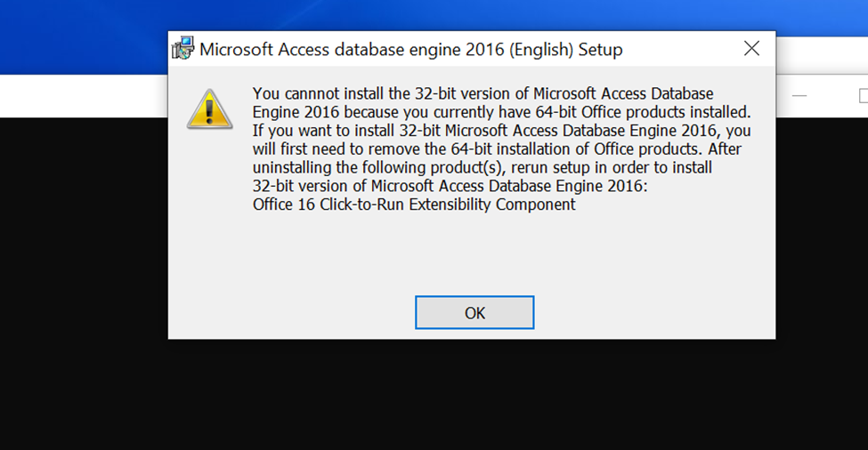Image resolution: width=868 pixels, height=450 pixels.
Task: Maximize the background window at the right edge
Action: [863, 96]
